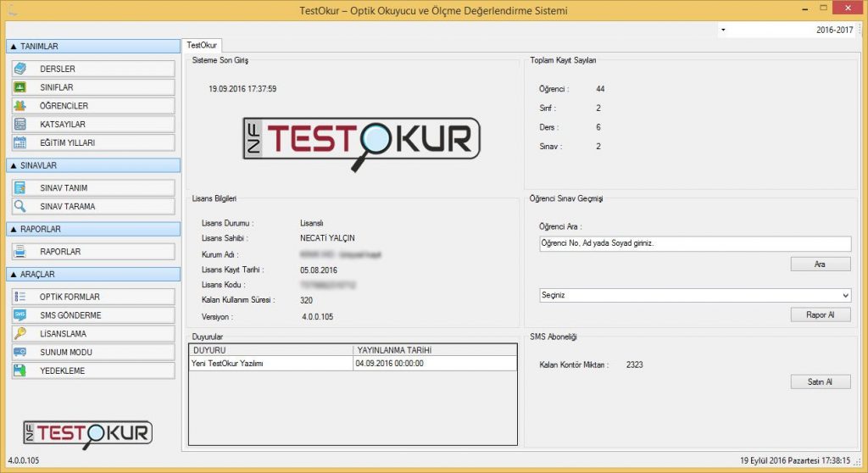
Task: Open the RAPORLAR sidebar button
Action: 93,252
